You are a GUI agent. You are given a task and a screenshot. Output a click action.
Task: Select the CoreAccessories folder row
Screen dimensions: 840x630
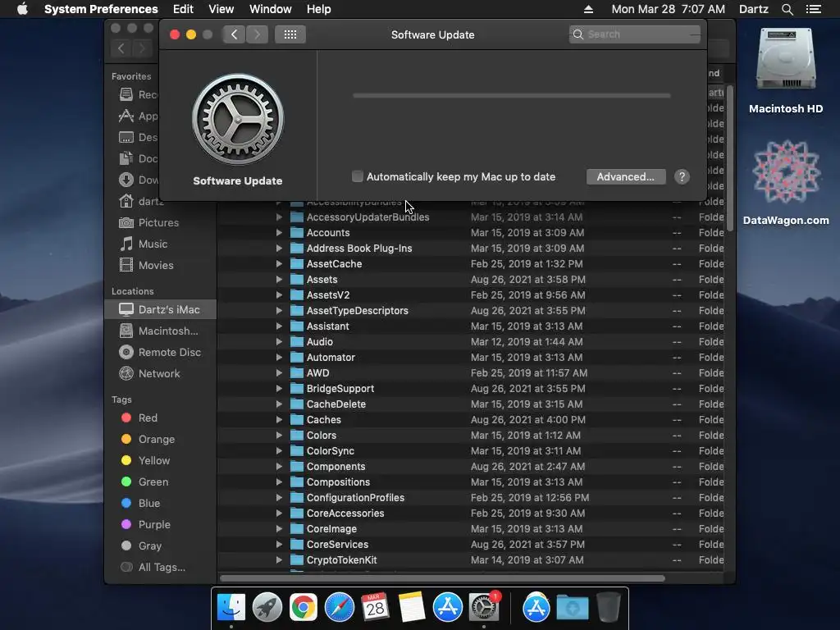470,513
